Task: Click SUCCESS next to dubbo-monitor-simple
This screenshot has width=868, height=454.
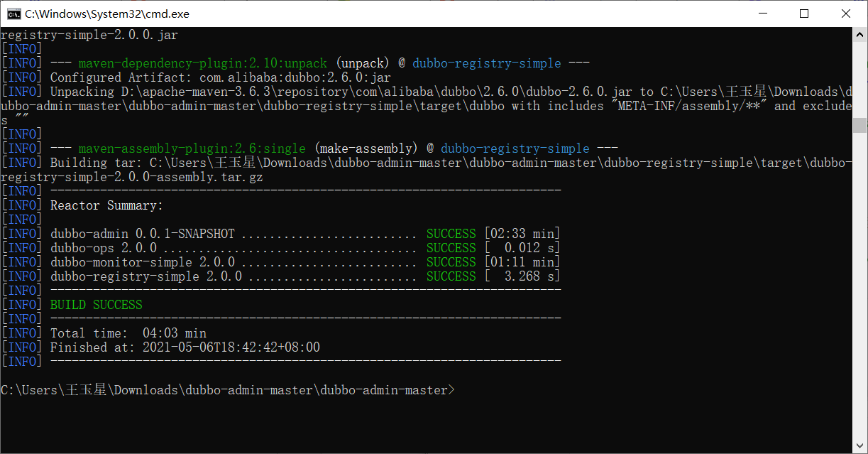Action: coord(451,262)
